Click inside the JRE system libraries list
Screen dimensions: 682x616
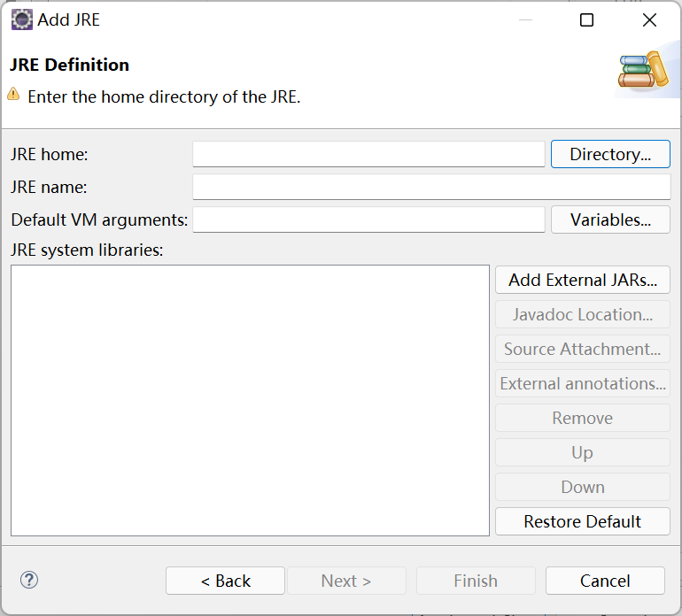click(x=250, y=400)
